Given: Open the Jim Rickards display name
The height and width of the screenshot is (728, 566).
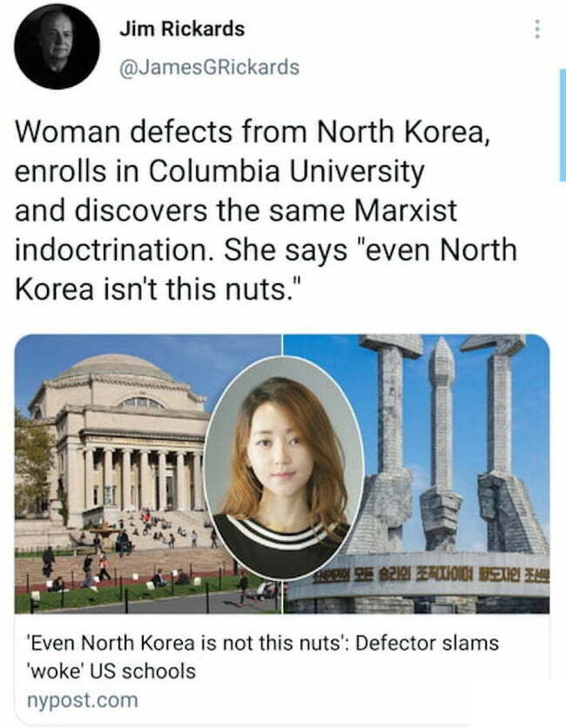Looking at the screenshot, I should click(182, 29).
